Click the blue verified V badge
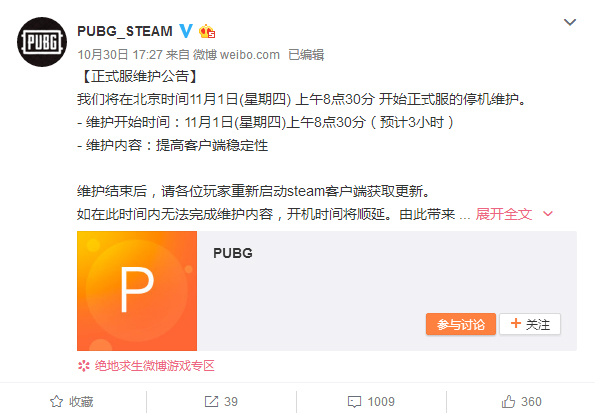 click(x=186, y=31)
